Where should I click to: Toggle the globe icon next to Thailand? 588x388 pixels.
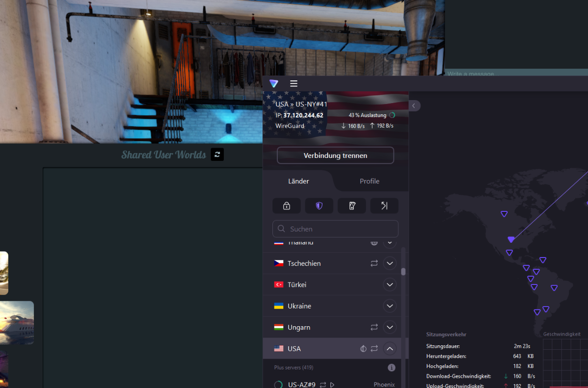click(374, 242)
